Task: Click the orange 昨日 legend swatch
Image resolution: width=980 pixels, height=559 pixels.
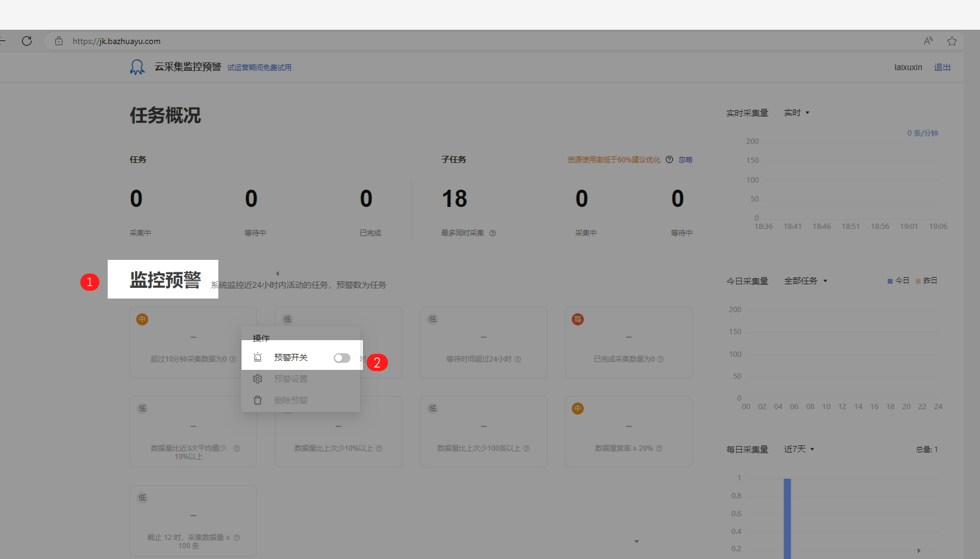Action: [918, 281]
